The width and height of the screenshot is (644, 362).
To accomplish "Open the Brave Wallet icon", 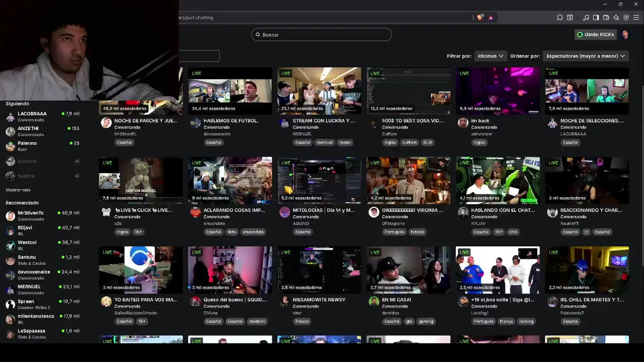I will [606, 18].
